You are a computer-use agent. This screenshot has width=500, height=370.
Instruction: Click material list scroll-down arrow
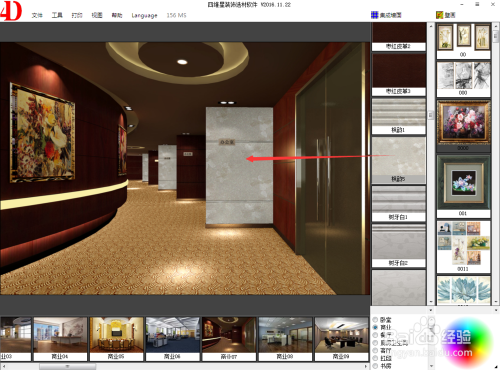point(431,302)
